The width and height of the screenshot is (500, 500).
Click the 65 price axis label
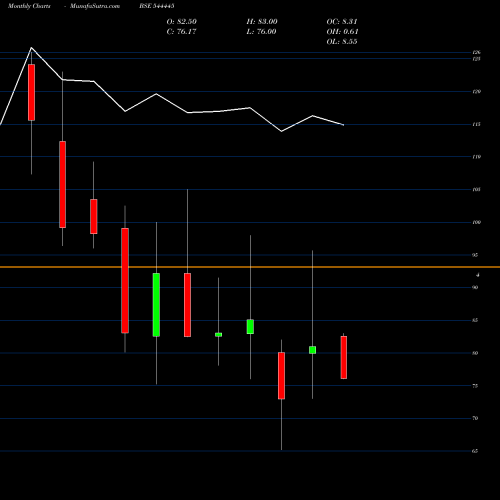click(475, 451)
